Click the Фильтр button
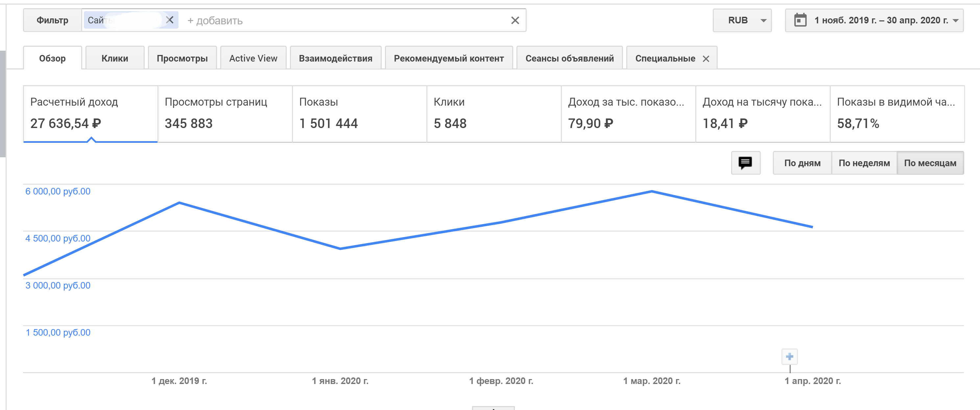The width and height of the screenshot is (980, 410). (x=53, y=20)
